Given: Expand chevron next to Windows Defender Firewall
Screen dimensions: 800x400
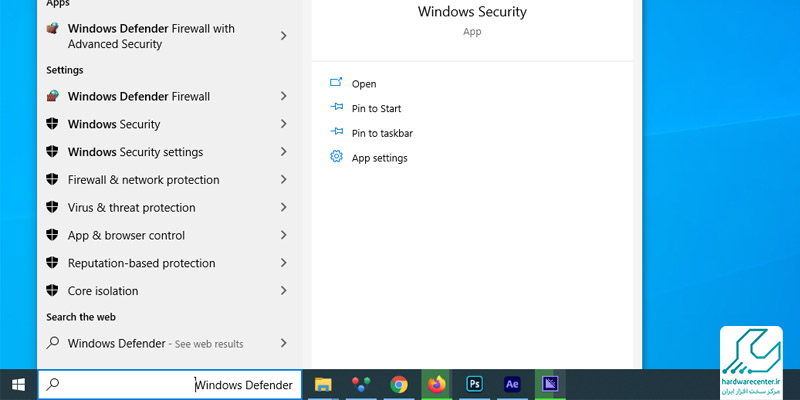Looking at the screenshot, I should [284, 96].
